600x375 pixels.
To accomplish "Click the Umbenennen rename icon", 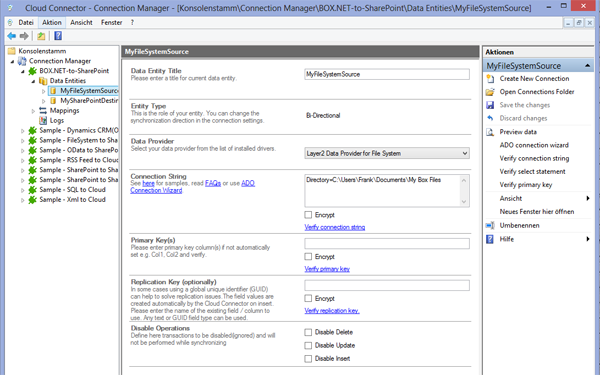I will 490,225.
